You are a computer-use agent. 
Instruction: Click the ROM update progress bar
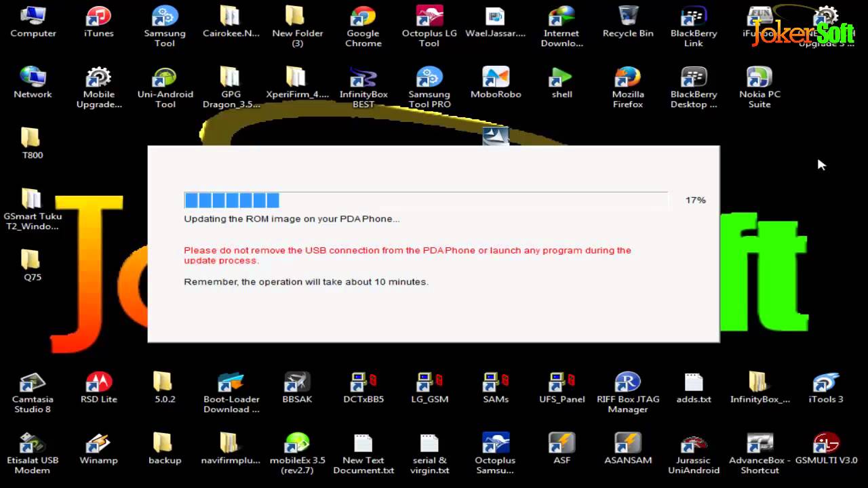click(x=426, y=200)
